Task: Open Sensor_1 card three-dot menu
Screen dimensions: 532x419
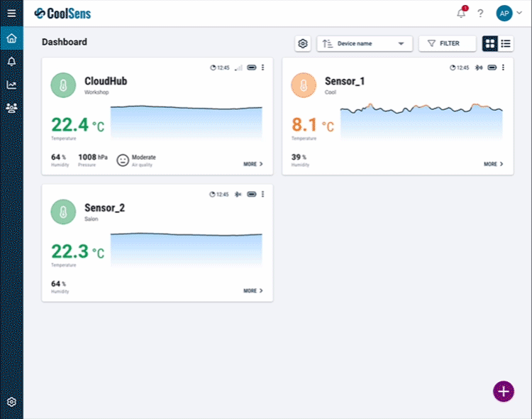Action: 504,67
